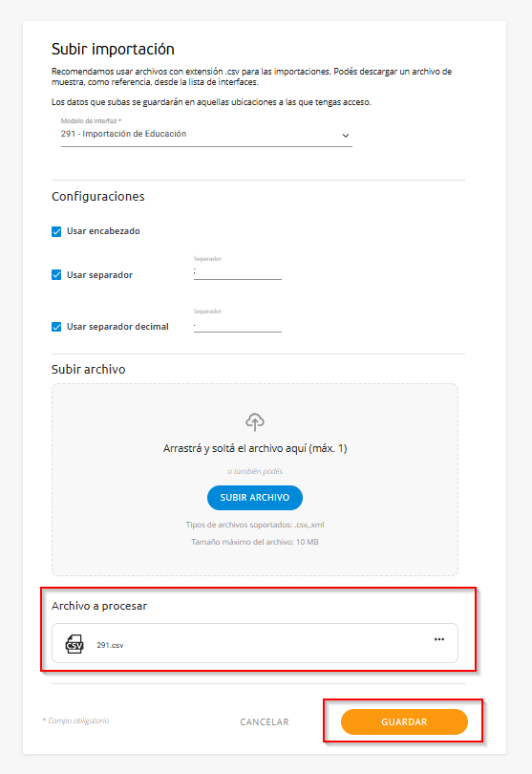This screenshot has height=774, width=532.
Task: Click the Usar encabezado label text
Action: click(103, 231)
